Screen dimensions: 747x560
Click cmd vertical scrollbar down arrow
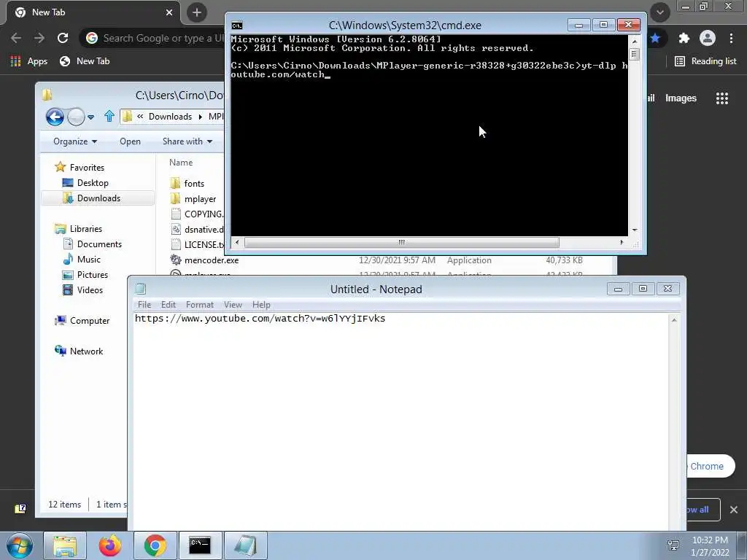634,230
